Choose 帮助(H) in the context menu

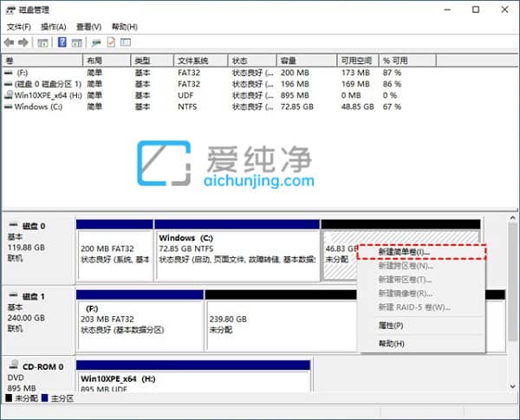coord(421,344)
